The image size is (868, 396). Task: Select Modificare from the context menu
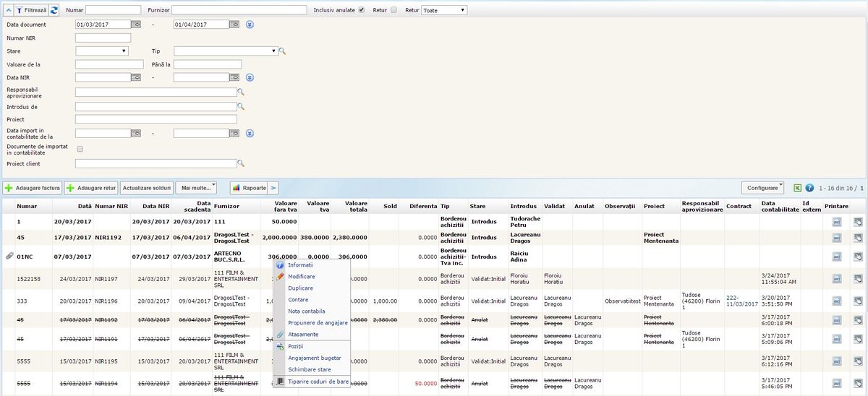pos(301,277)
